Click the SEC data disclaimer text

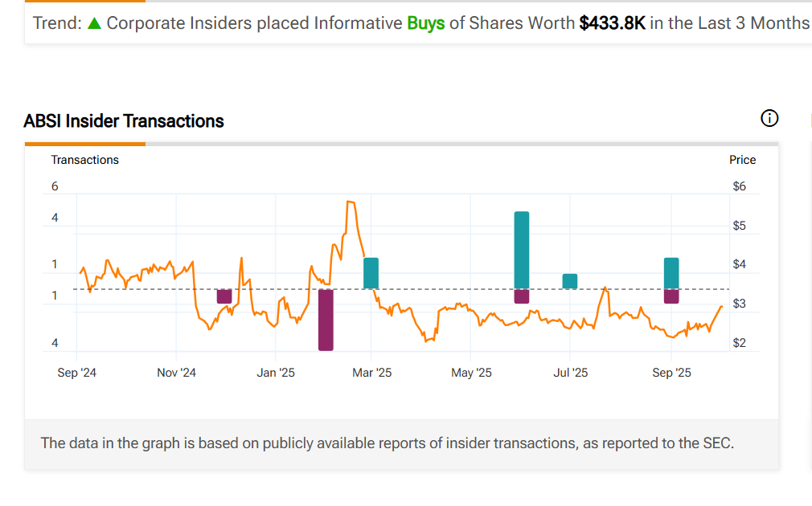[x=387, y=443]
